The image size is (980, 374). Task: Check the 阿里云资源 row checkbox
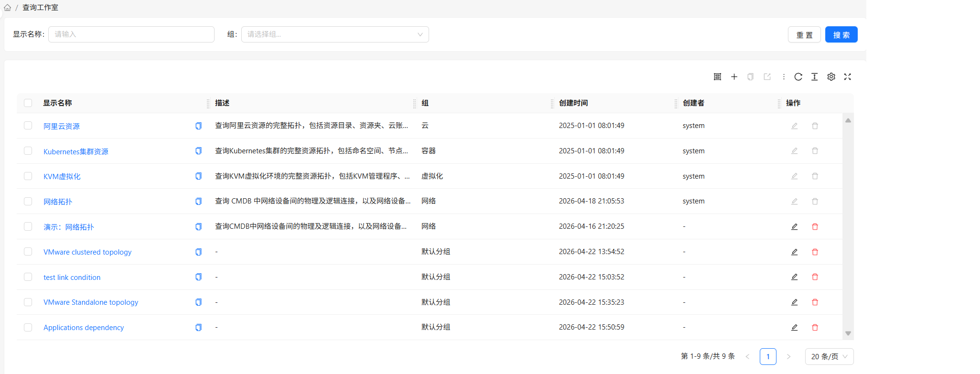[28, 126]
